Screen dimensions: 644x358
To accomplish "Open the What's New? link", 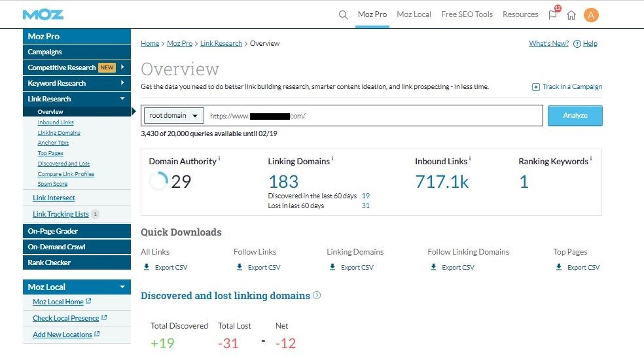I will (548, 43).
